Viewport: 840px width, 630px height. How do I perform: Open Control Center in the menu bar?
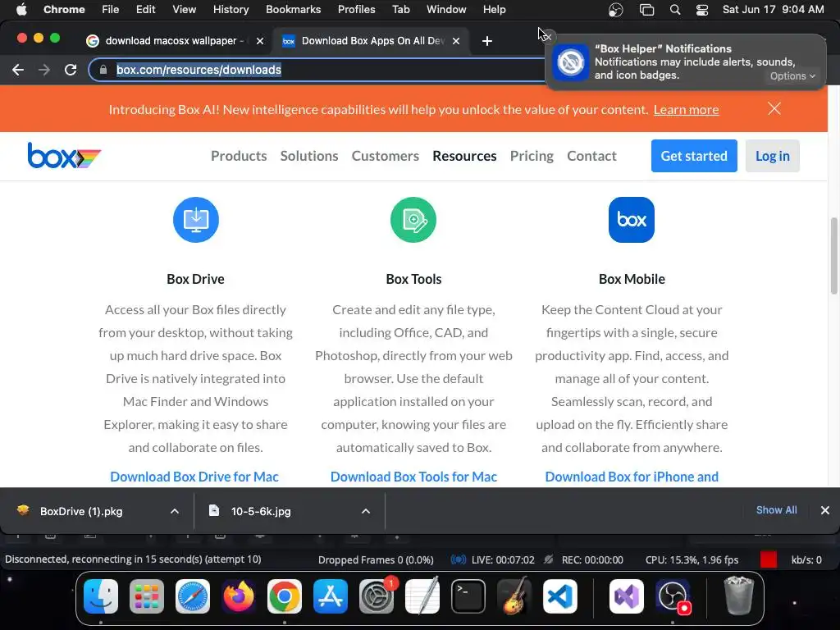pos(702,10)
